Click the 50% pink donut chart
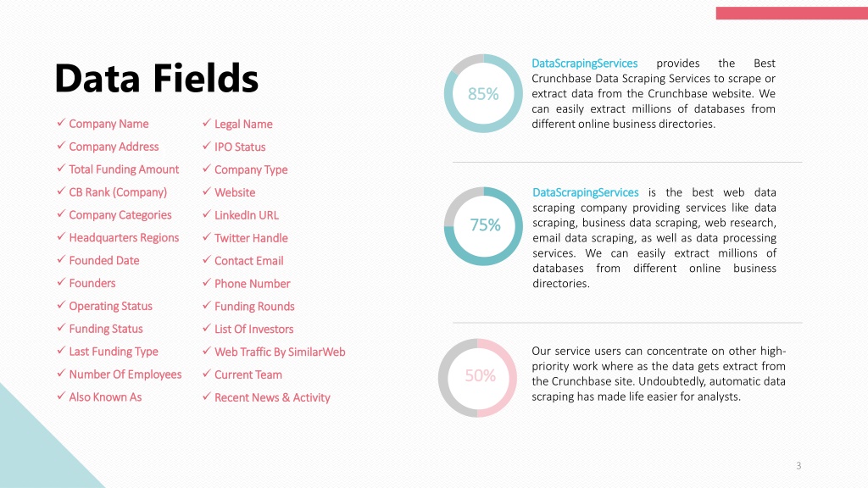Screen dimensions: 868x488 point(477,378)
